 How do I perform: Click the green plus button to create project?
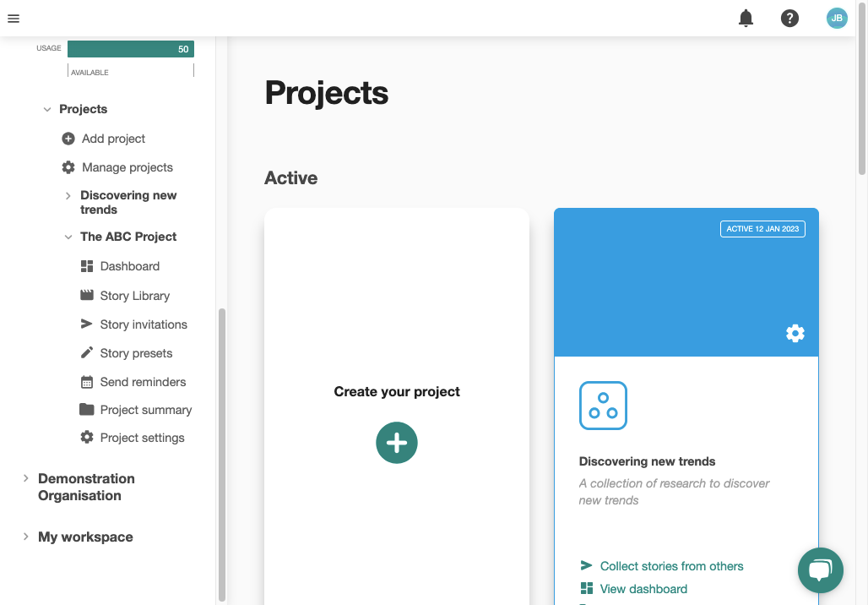pos(396,443)
